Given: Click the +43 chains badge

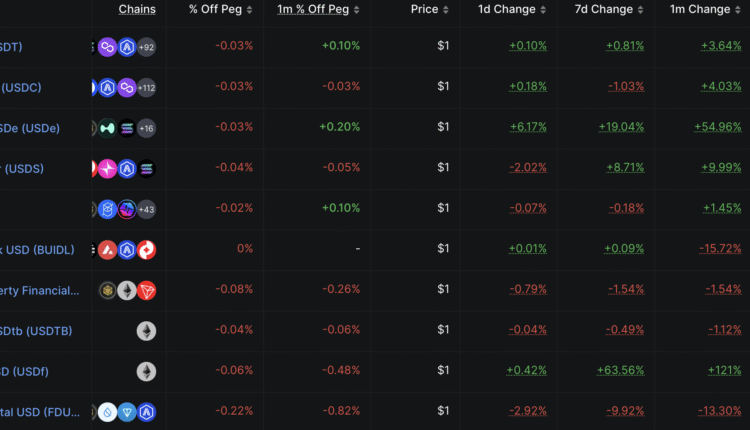Looking at the screenshot, I should 146,209.
